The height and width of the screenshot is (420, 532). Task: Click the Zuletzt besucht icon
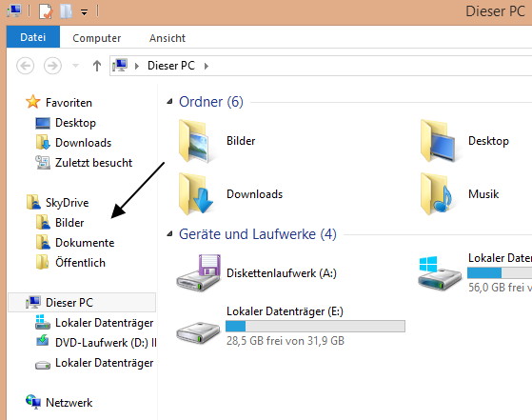(43, 162)
